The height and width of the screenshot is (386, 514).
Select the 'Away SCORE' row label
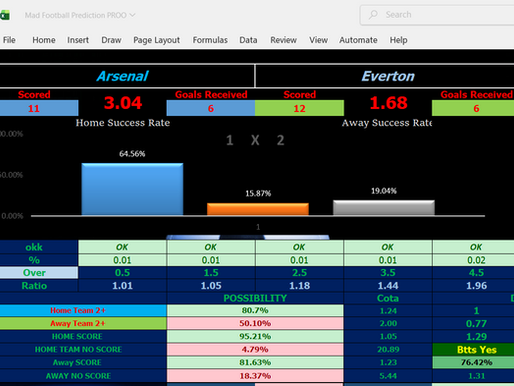point(83,362)
